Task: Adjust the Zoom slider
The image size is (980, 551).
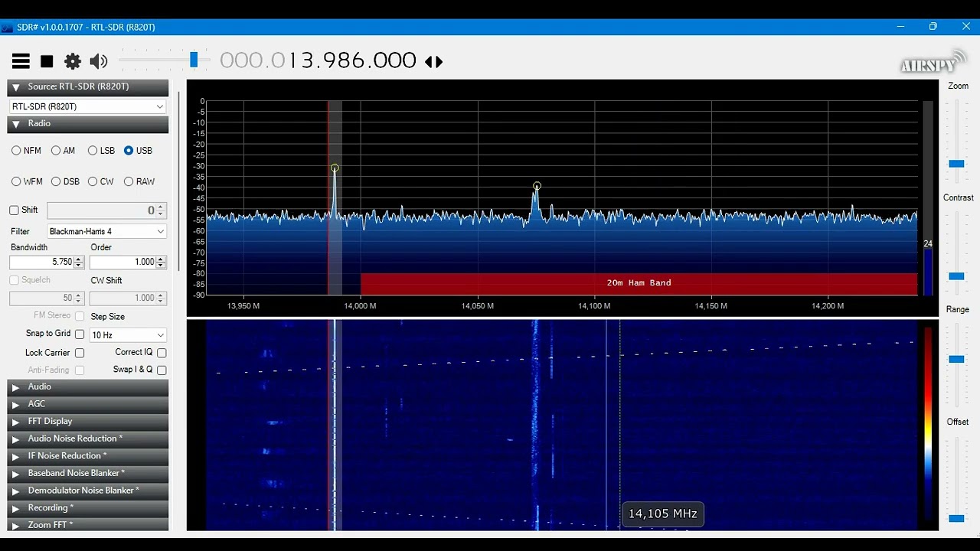Action: (x=956, y=164)
